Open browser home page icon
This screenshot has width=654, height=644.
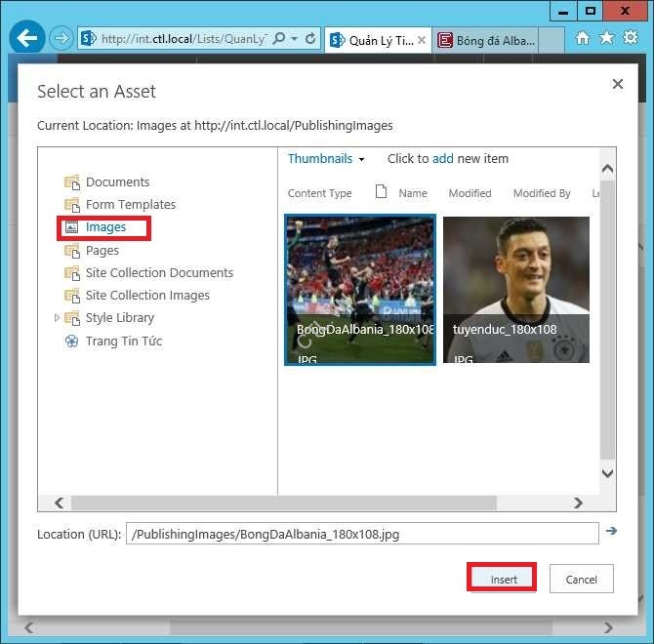tap(583, 39)
